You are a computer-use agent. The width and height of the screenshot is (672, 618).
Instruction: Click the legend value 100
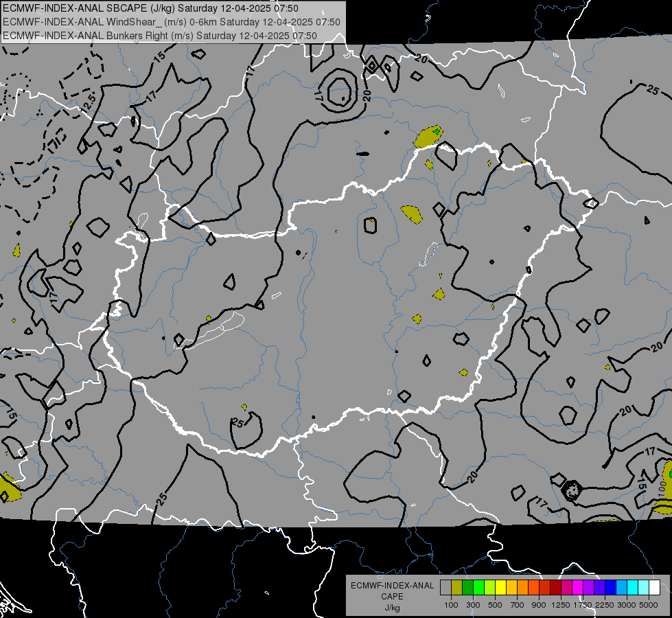(451, 605)
